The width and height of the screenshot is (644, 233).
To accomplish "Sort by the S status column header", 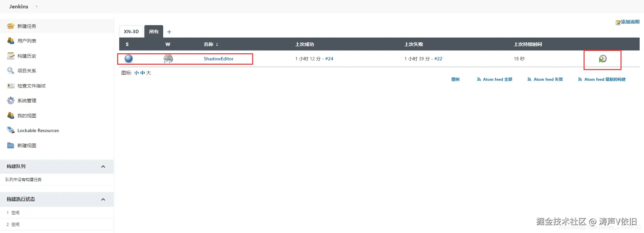I will click(x=127, y=44).
